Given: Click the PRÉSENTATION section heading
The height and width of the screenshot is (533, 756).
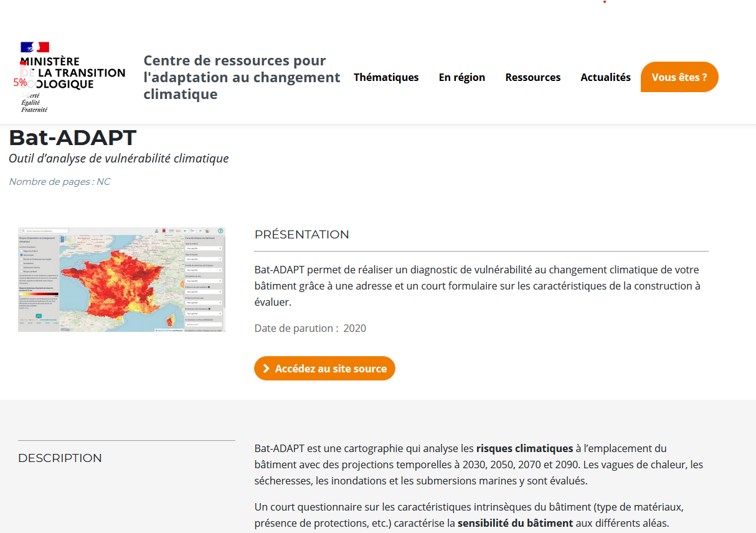Looking at the screenshot, I should click(x=302, y=235).
